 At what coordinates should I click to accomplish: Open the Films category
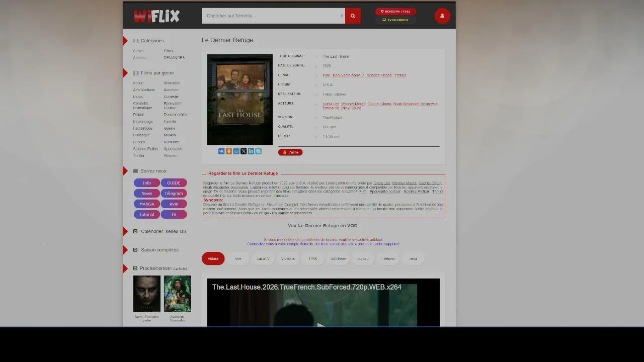point(168,51)
